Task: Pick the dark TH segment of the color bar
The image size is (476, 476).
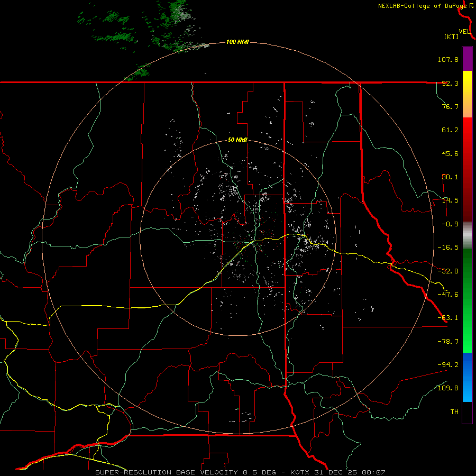Action: 467,413
